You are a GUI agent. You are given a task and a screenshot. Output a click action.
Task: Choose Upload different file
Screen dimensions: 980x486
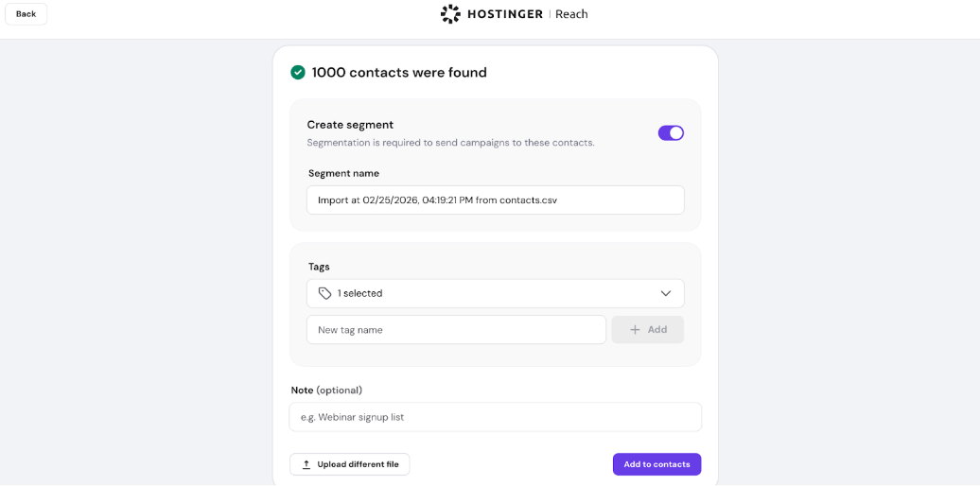pos(349,464)
